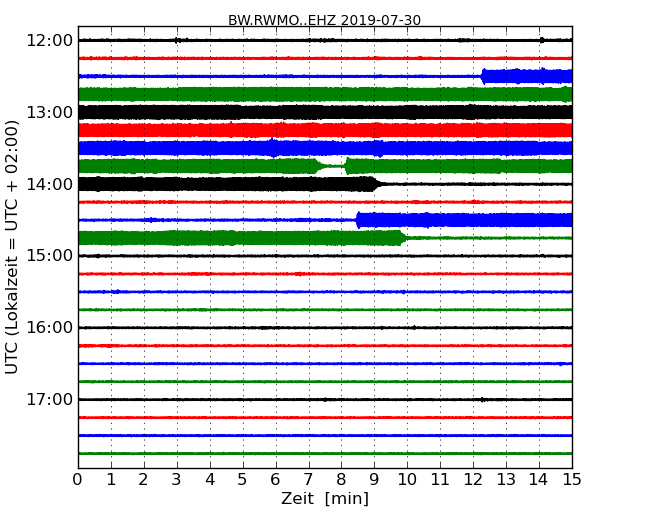Click the blue 12:30 trace amplitude onset
The width and height of the screenshot is (650, 520).
pyautogui.click(x=483, y=77)
